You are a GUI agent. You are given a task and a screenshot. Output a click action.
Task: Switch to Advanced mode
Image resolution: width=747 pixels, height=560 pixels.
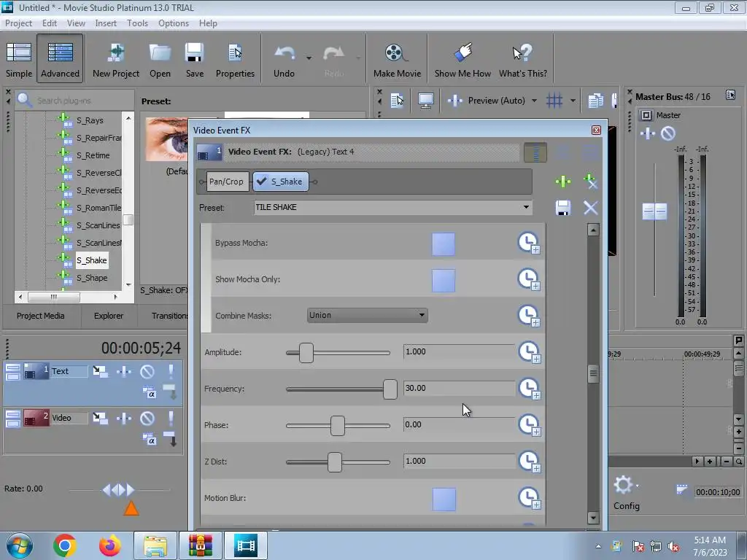click(60, 60)
